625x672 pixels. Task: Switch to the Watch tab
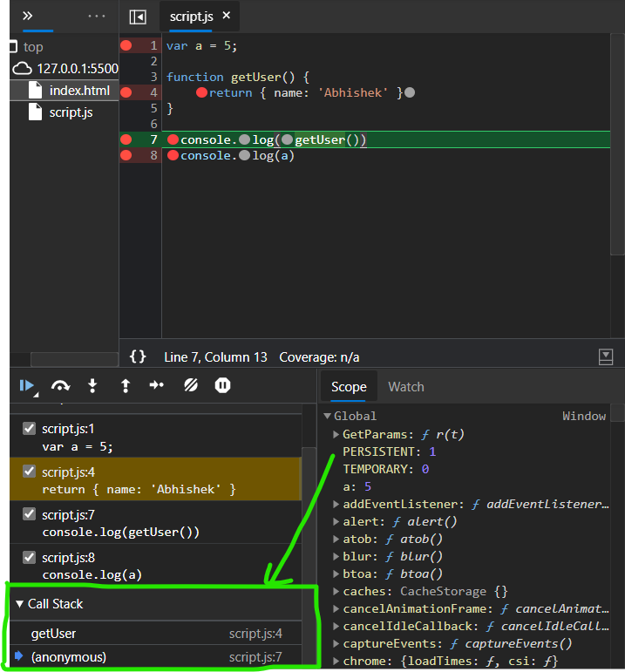(406, 387)
